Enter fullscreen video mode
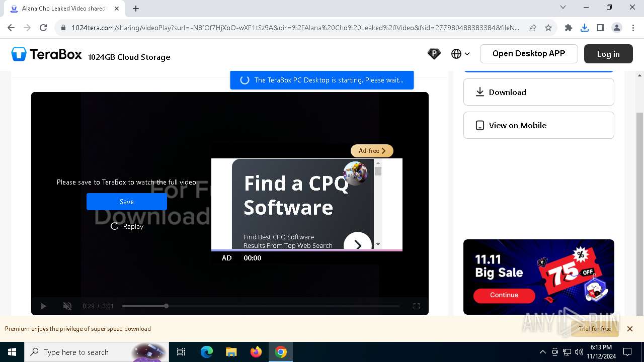The image size is (644, 362). (x=417, y=306)
